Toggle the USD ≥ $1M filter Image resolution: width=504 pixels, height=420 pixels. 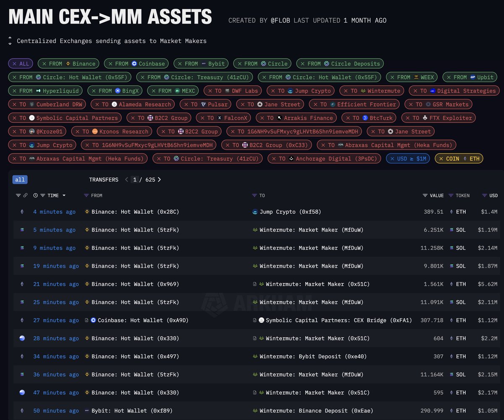[x=407, y=158]
